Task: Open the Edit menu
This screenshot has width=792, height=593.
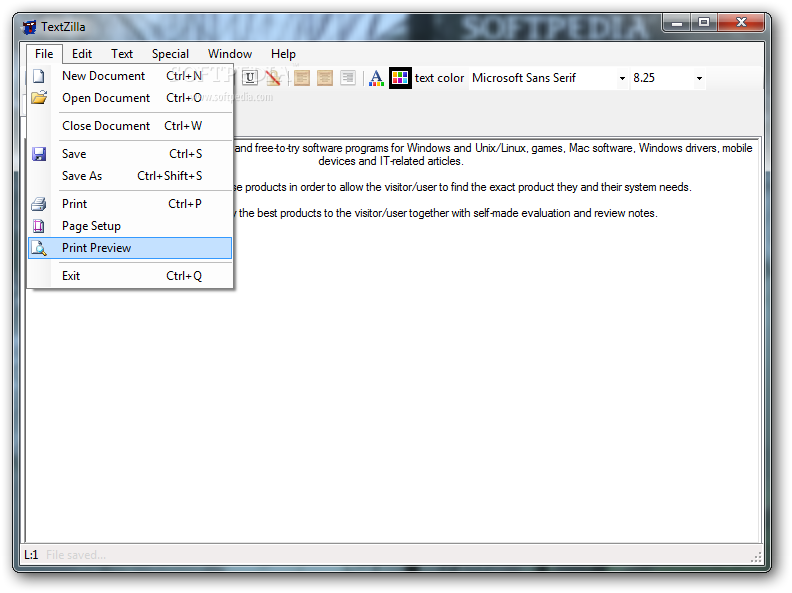Action: coord(82,54)
